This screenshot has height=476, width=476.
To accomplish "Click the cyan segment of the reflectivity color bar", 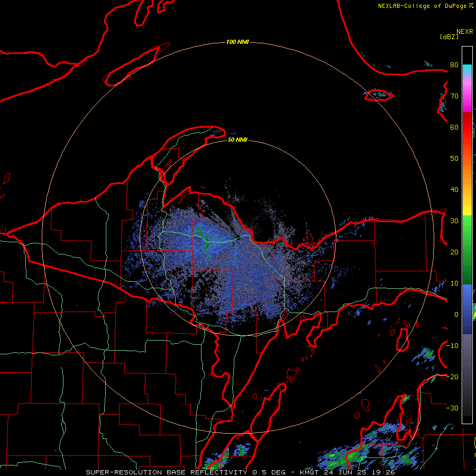I will click(x=467, y=70).
